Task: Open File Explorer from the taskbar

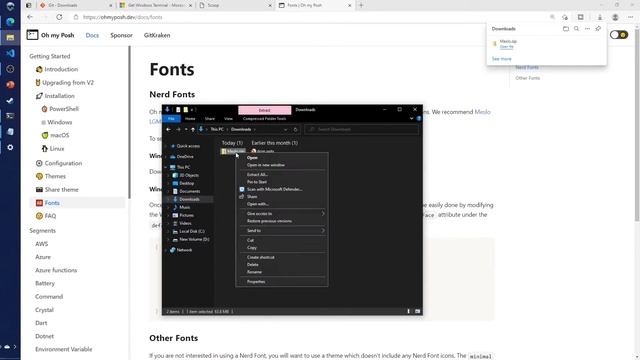Action: click(10, 37)
